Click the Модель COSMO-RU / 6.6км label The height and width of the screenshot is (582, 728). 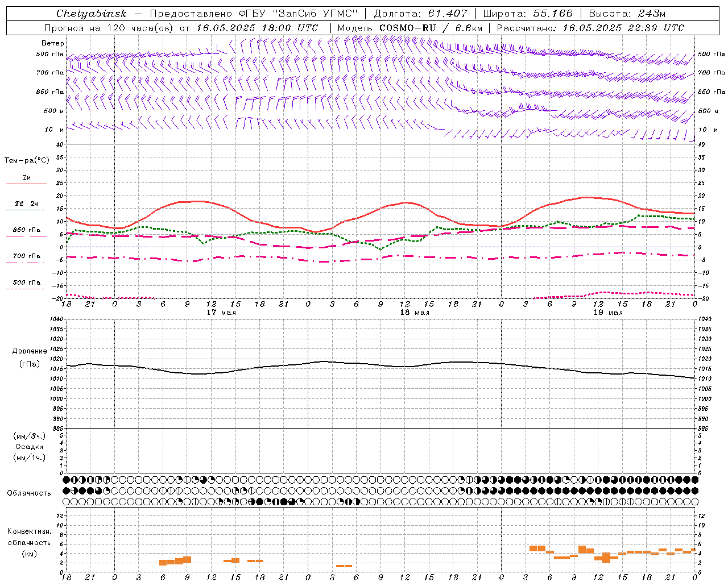(x=410, y=28)
